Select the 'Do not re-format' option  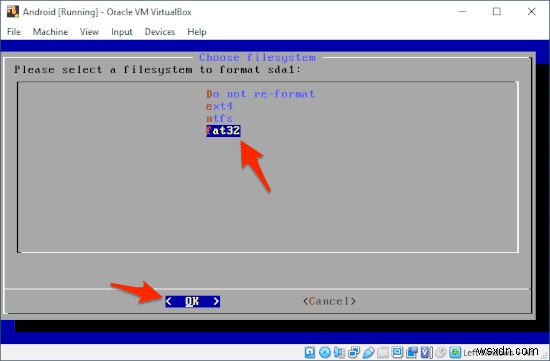[260, 94]
